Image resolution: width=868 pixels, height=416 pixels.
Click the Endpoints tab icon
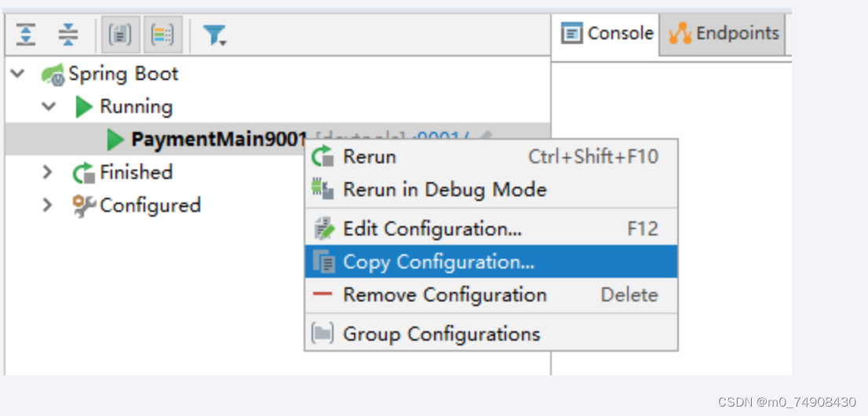pos(680,34)
